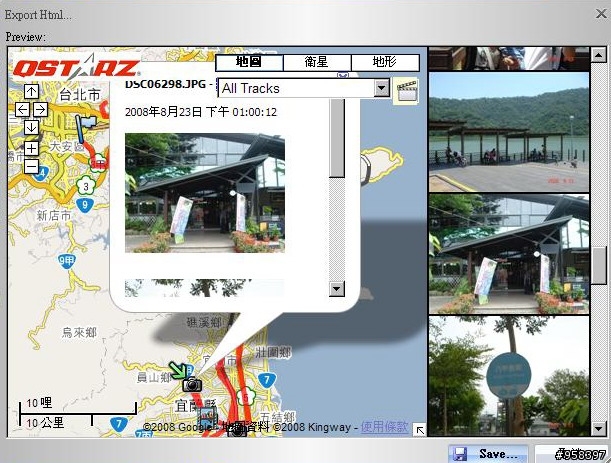
Task: Click the Preview: label
Action: point(26,37)
